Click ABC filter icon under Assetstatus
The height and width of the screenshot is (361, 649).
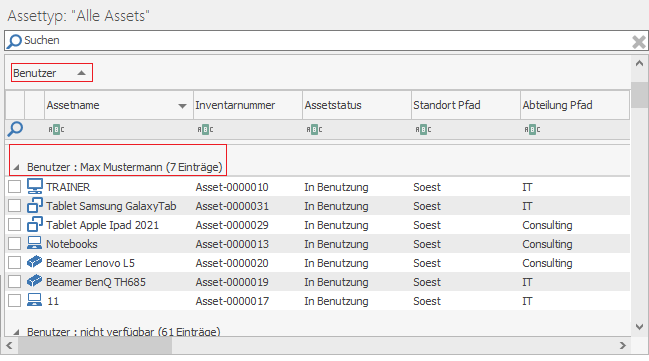pyautogui.click(x=314, y=130)
